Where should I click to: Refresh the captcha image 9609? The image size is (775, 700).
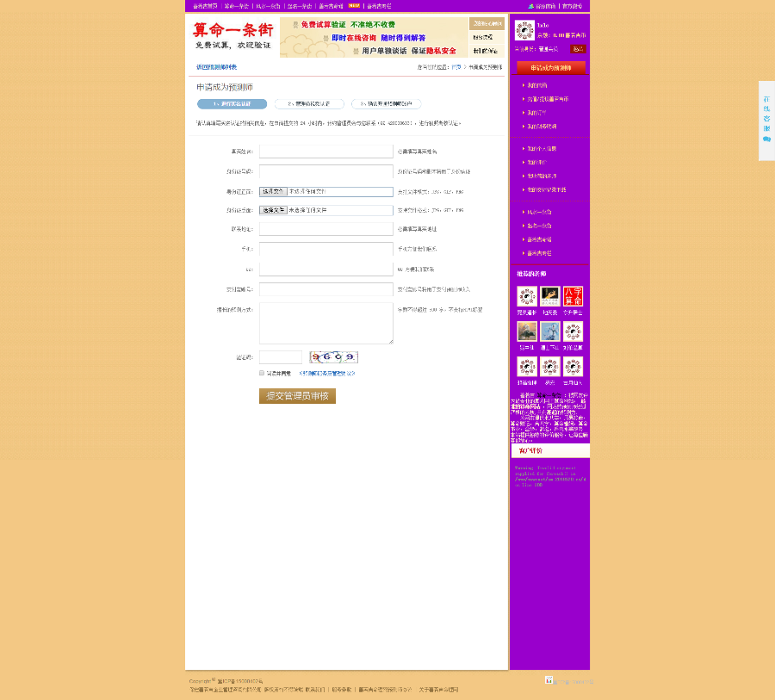coord(333,357)
